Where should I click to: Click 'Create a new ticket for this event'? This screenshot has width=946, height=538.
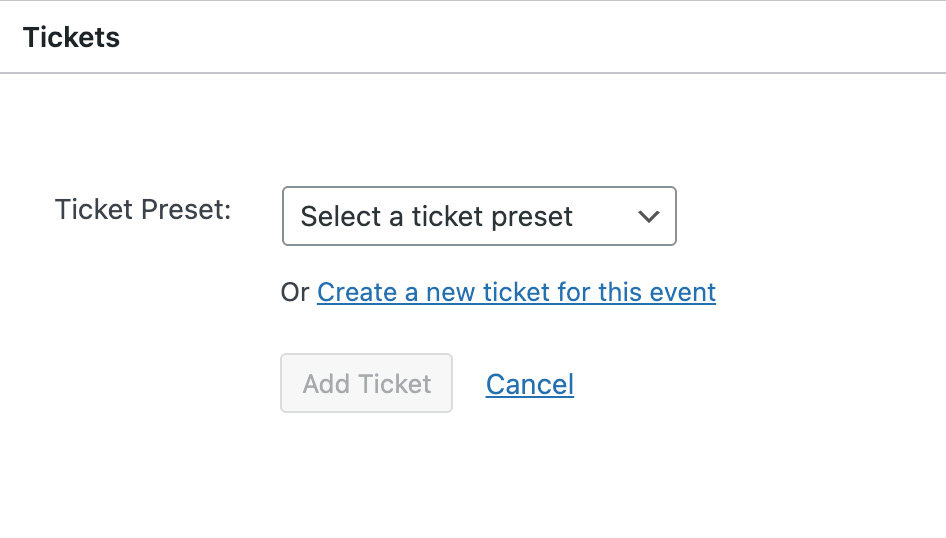[x=516, y=292]
